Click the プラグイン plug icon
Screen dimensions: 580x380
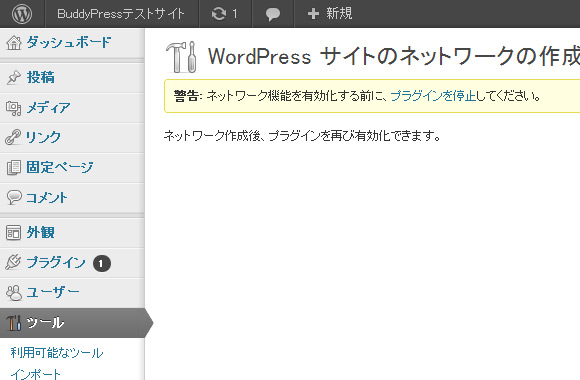click(x=13, y=262)
